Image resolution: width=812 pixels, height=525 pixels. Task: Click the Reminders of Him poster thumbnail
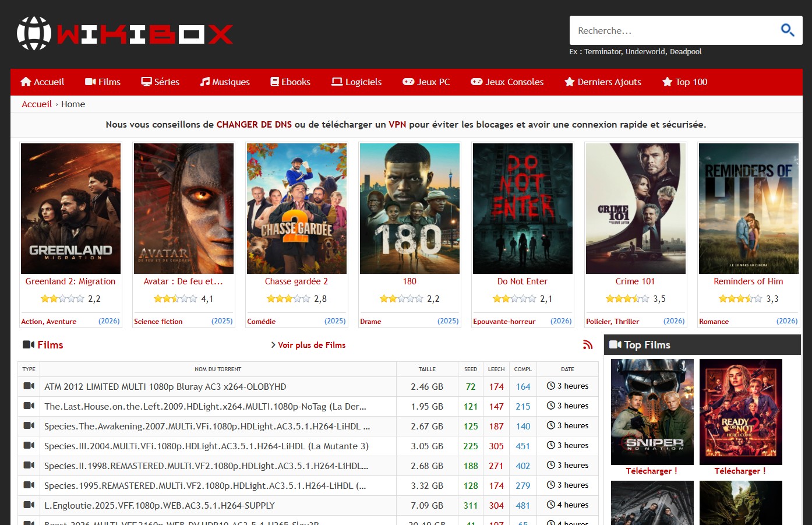[x=749, y=209]
